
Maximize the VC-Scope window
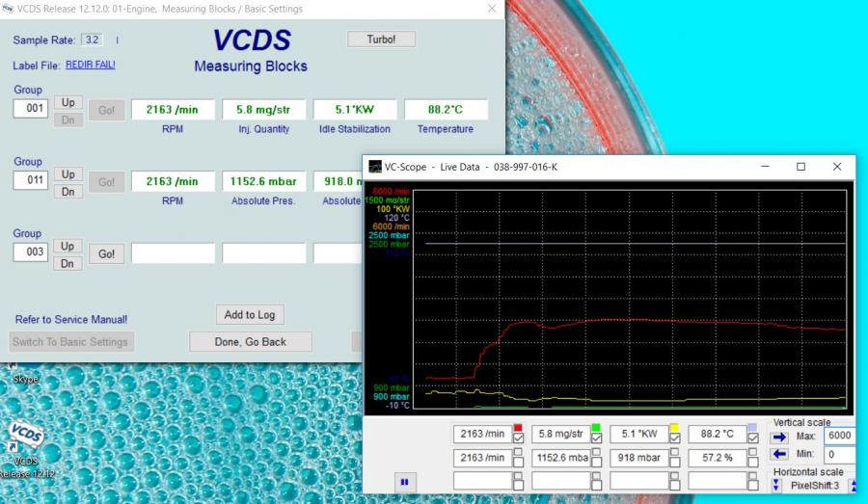800,167
